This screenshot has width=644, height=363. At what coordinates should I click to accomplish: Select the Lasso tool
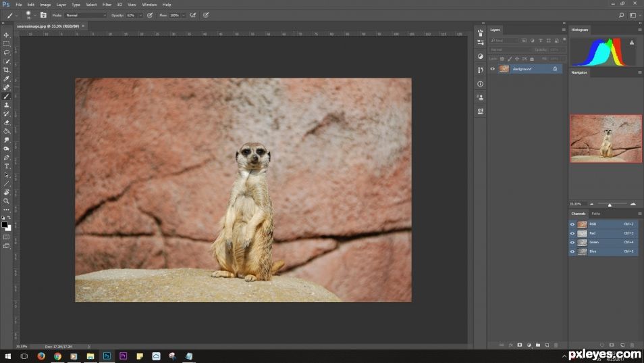click(x=6, y=52)
